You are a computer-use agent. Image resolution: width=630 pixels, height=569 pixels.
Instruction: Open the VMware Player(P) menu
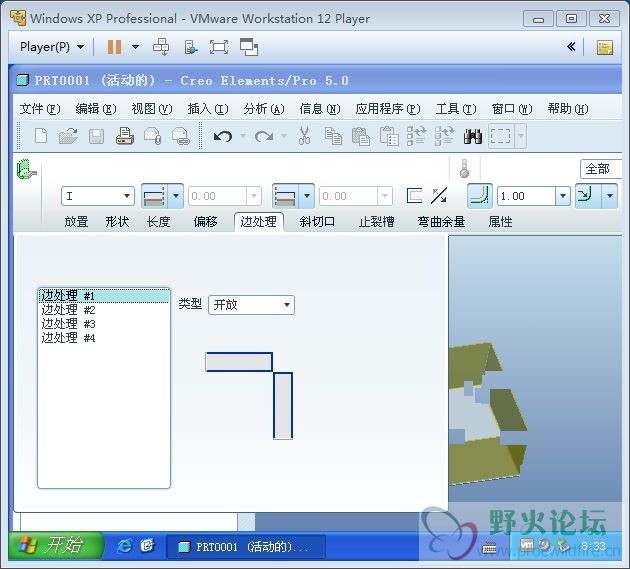pos(52,47)
